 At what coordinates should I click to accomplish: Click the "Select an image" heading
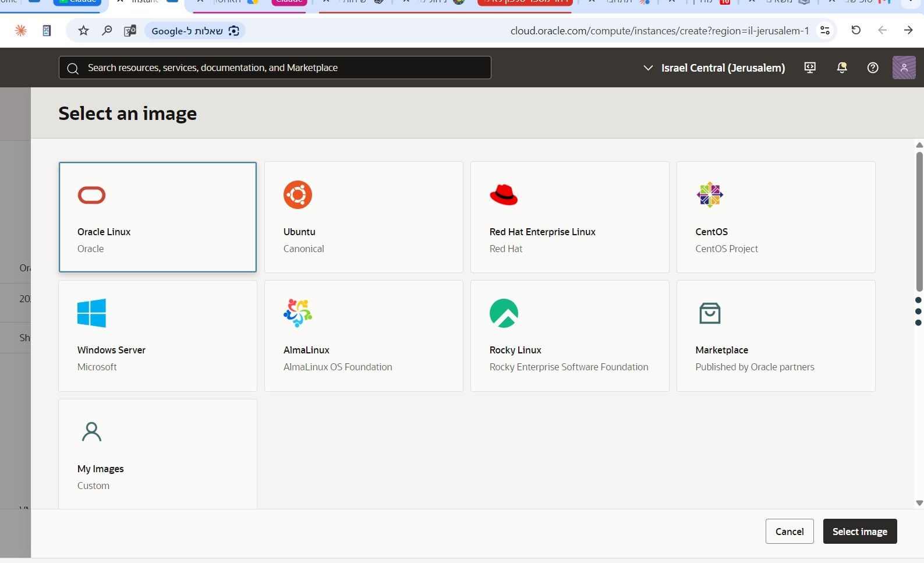pyautogui.click(x=128, y=114)
